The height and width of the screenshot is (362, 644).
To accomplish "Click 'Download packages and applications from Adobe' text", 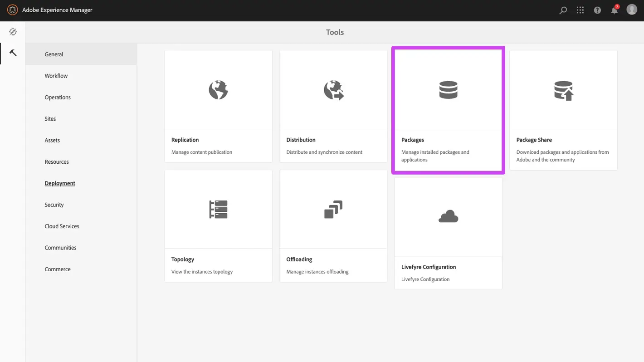I will (562, 156).
